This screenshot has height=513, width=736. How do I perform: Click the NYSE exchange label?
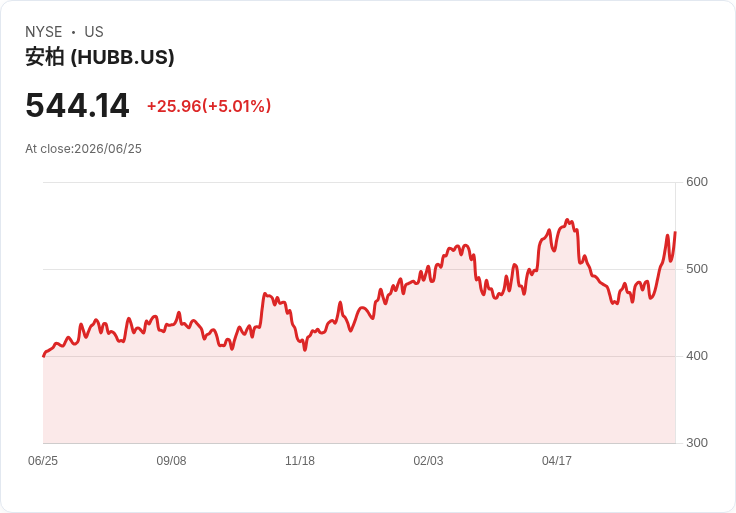click(44, 32)
